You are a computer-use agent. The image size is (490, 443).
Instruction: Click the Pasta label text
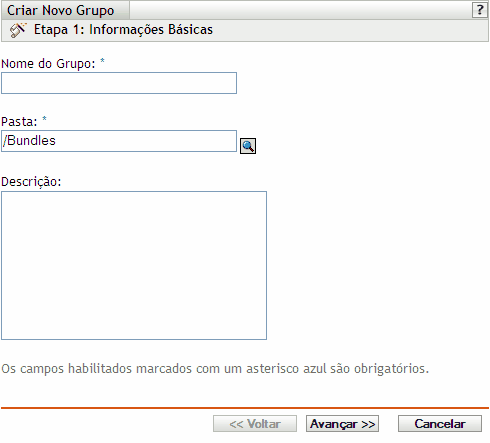(x=19, y=122)
